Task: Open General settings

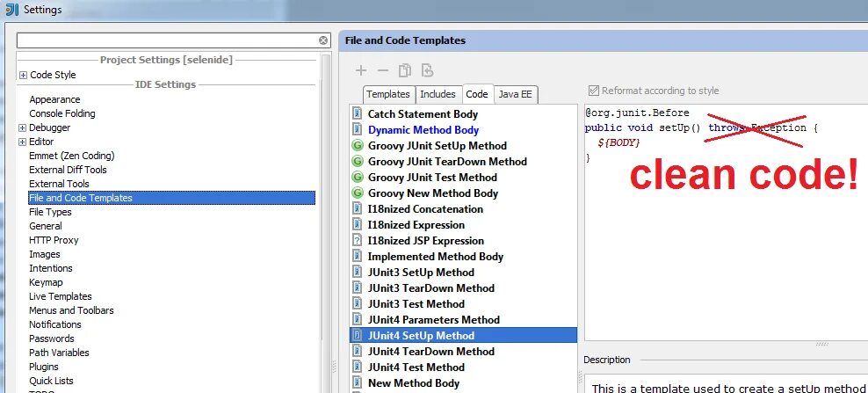Action: click(46, 226)
